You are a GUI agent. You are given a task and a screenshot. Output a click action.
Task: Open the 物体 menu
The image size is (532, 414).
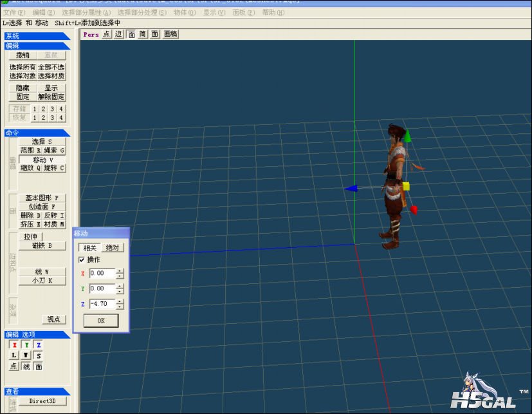(x=185, y=13)
